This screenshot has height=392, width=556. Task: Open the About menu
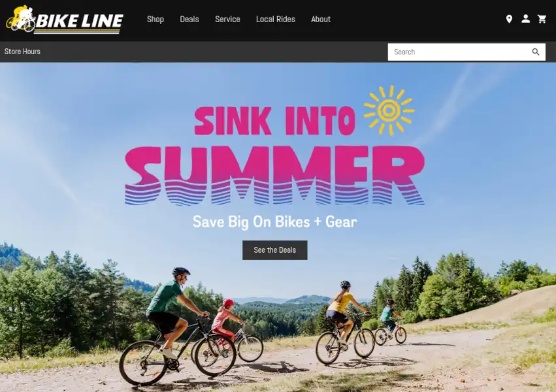321,19
